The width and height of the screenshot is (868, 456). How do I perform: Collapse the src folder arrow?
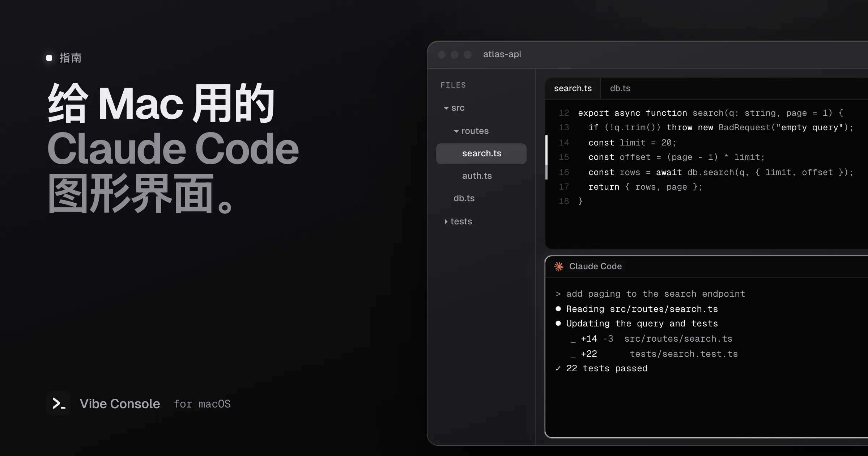pyautogui.click(x=446, y=108)
